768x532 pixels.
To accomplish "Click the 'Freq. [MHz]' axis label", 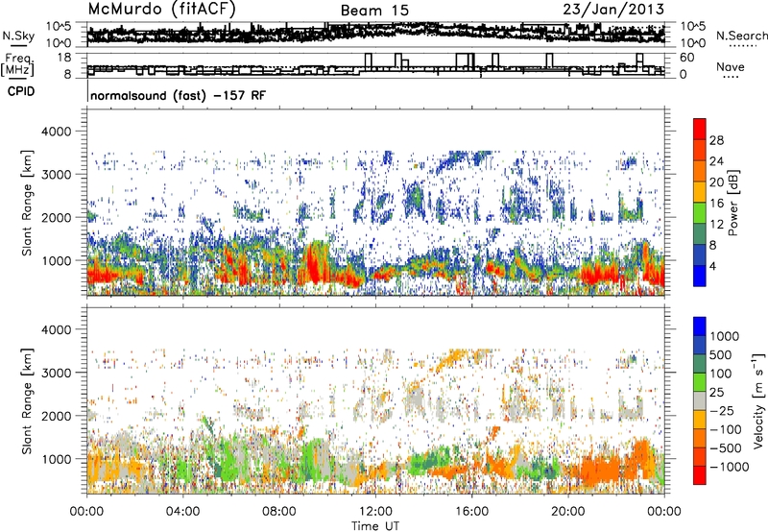I will pyautogui.click(x=17, y=65).
